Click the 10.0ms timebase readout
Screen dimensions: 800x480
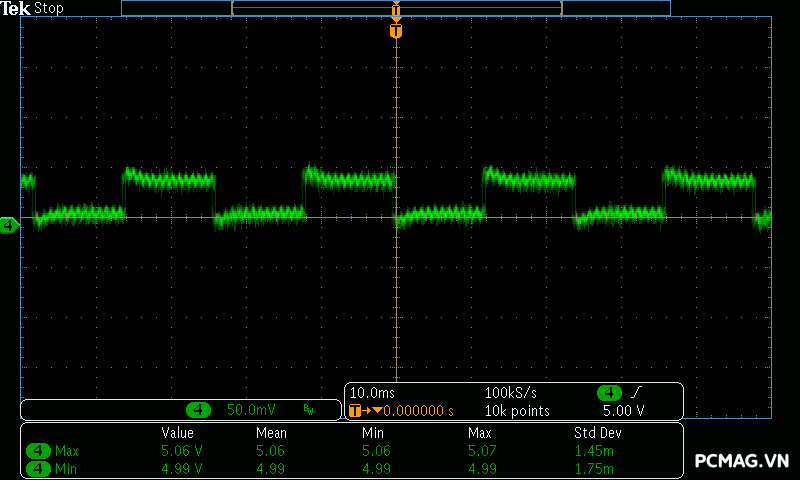click(x=372, y=392)
